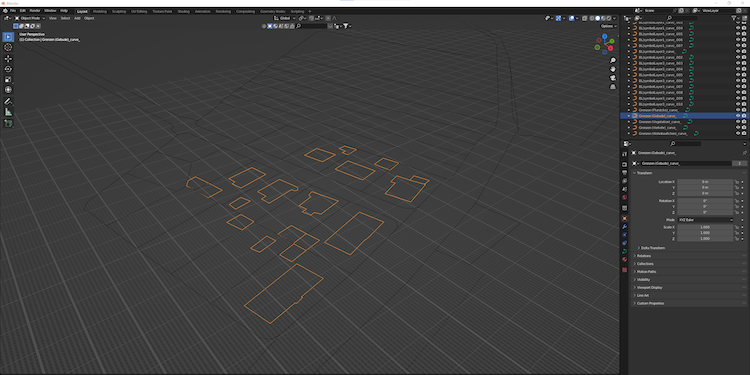This screenshot has width=750, height=375.
Task: Pin the properties editor with pin icon
Action: [744, 153]
